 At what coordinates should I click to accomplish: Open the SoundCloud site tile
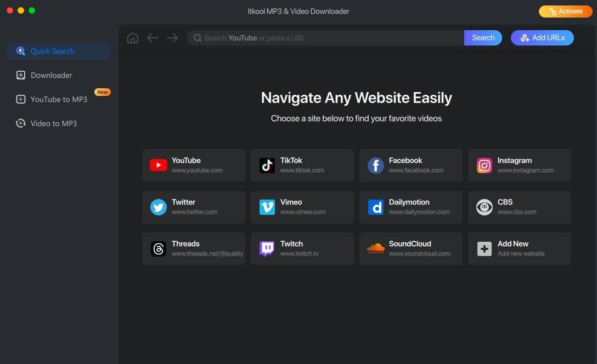[410, 248]
